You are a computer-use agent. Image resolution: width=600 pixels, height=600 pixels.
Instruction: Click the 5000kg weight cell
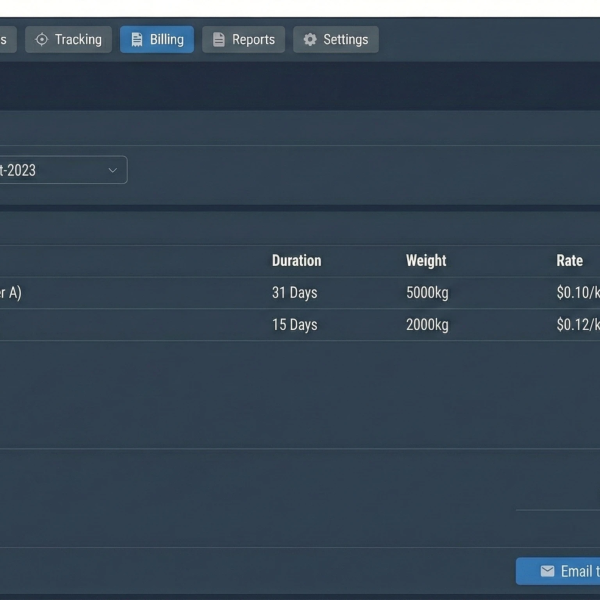(427, 293)
